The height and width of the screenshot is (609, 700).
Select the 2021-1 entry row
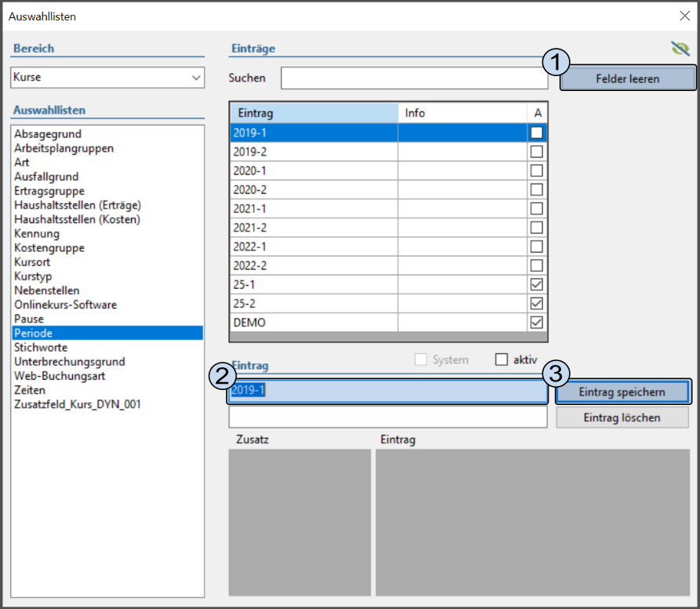[388, 209]
